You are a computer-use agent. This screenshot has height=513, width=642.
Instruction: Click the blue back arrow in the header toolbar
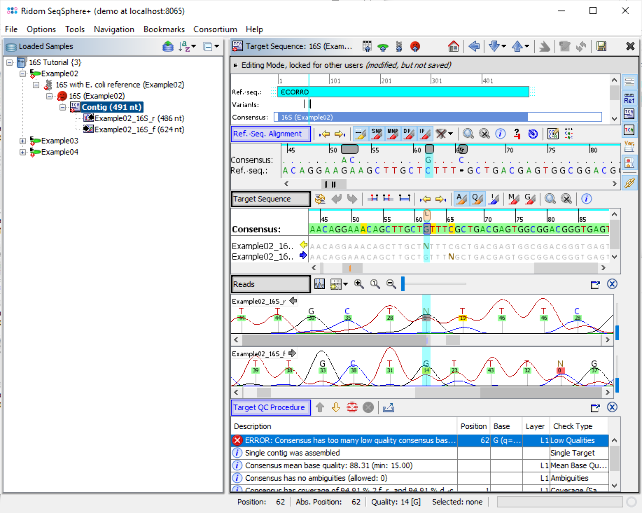pyautogui.click(x=474, y=46)
